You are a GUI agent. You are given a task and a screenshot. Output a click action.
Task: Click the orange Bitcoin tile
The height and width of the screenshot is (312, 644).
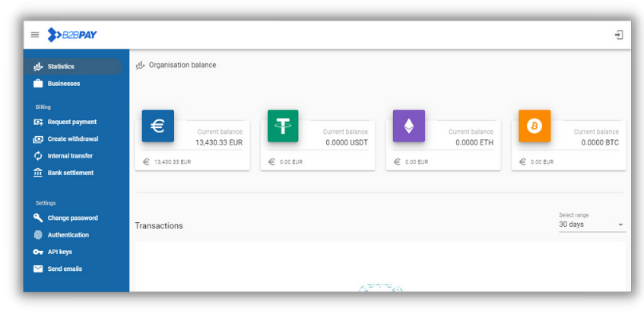pyautogui.click(x=535, y=126)
